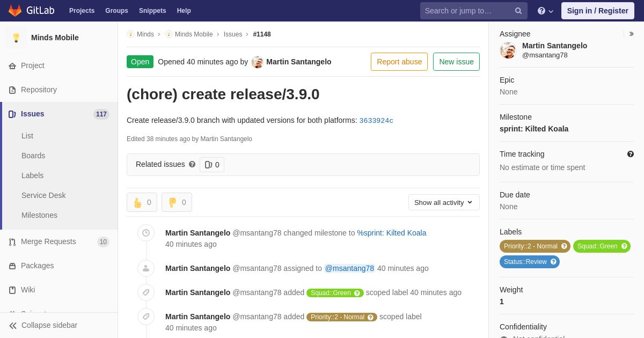Click the label icon beside Priority::2 activity
This screenshot has height=338, width=644.
pos(146,317)
